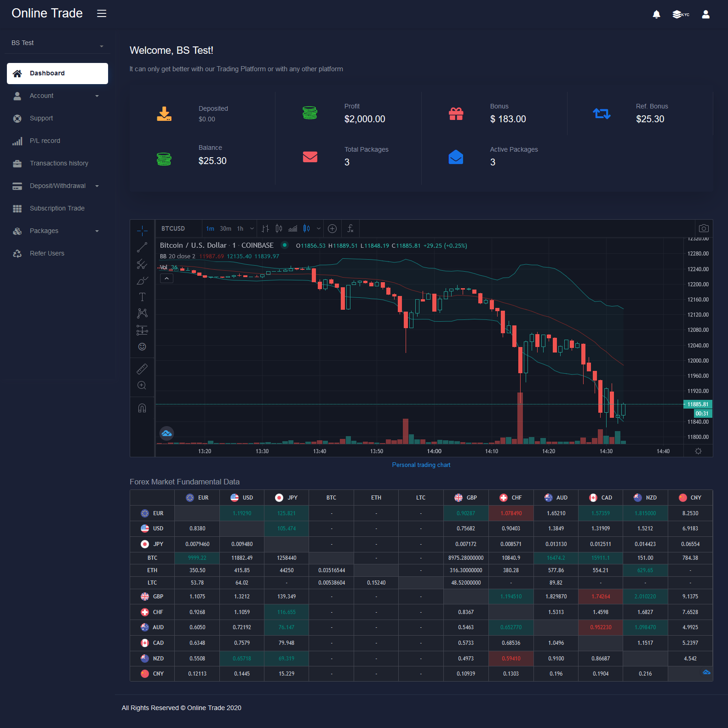Open the Personal trading chart link
Image resolution: width=728 pixels, height=728 pixels.
click(x=421, y=465)
